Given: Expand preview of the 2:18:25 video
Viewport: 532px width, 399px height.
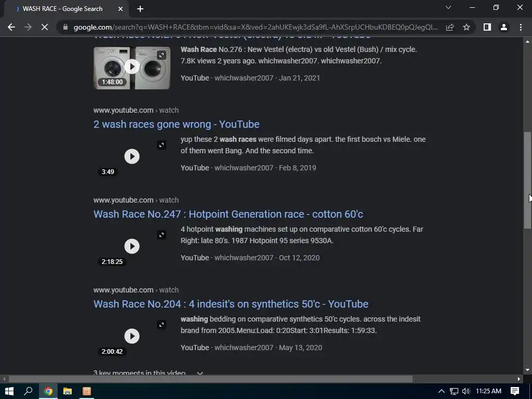Looking at the screenshot, I should pos(162,235).
